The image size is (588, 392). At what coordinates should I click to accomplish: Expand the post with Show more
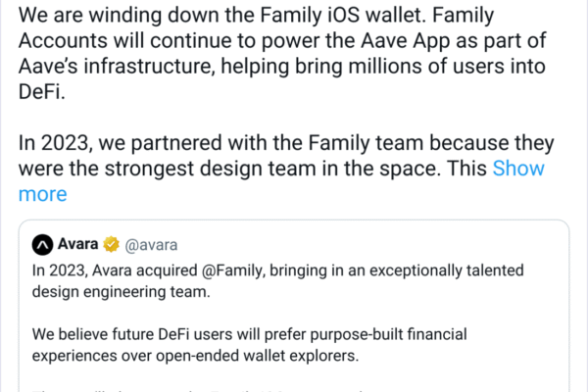click(518, 169)
